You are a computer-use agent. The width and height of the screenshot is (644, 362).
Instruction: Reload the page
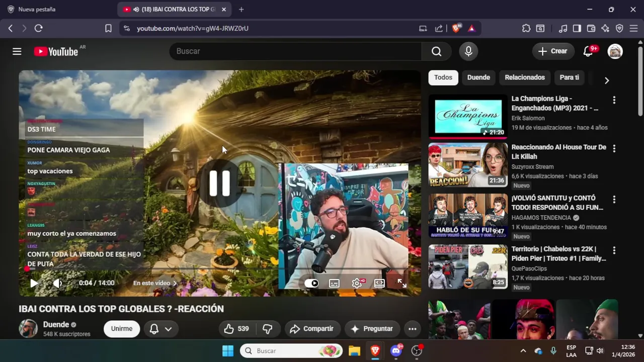tap(38, 29)
